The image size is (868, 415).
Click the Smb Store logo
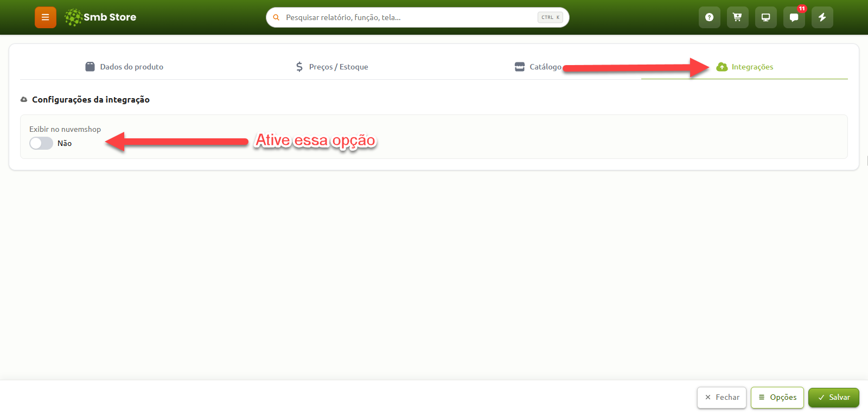(100, 17)
